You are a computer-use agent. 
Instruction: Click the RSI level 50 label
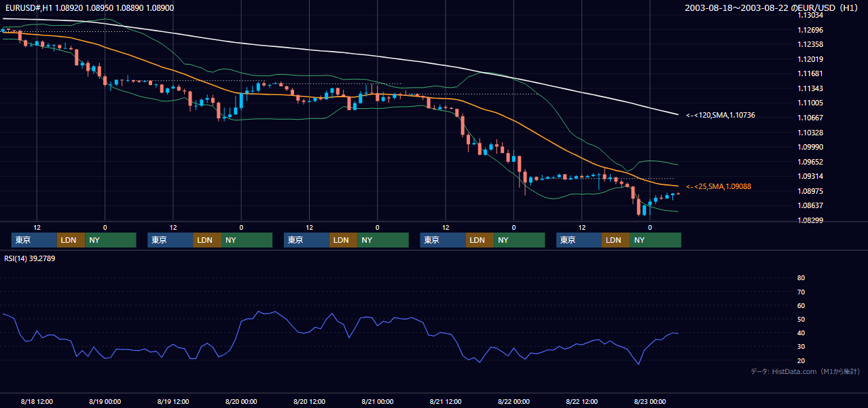[801, 319]
